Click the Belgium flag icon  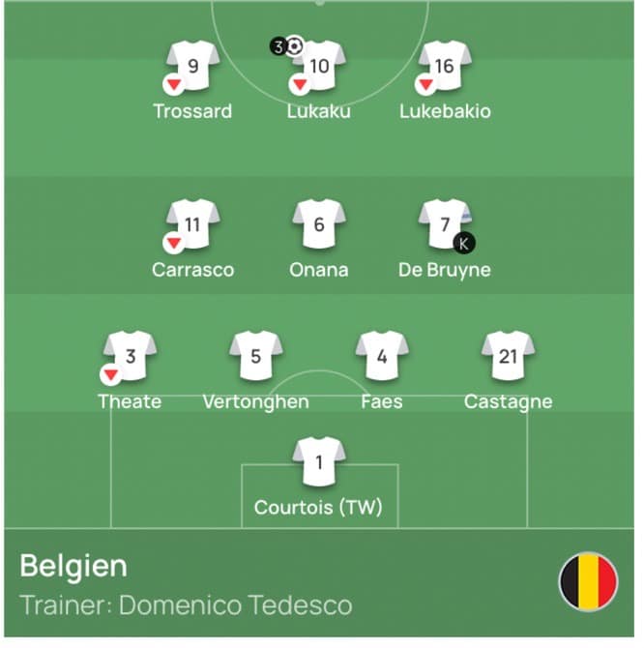588,582
